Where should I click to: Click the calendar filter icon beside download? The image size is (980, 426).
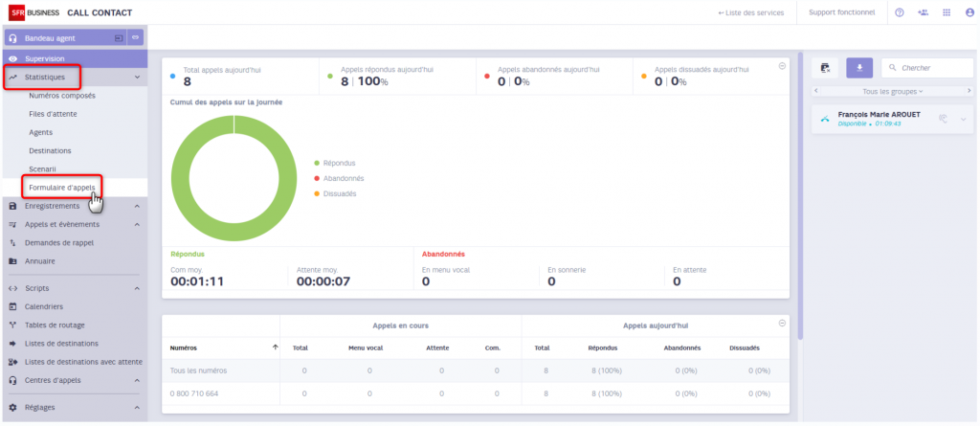(x=825, y=68)
